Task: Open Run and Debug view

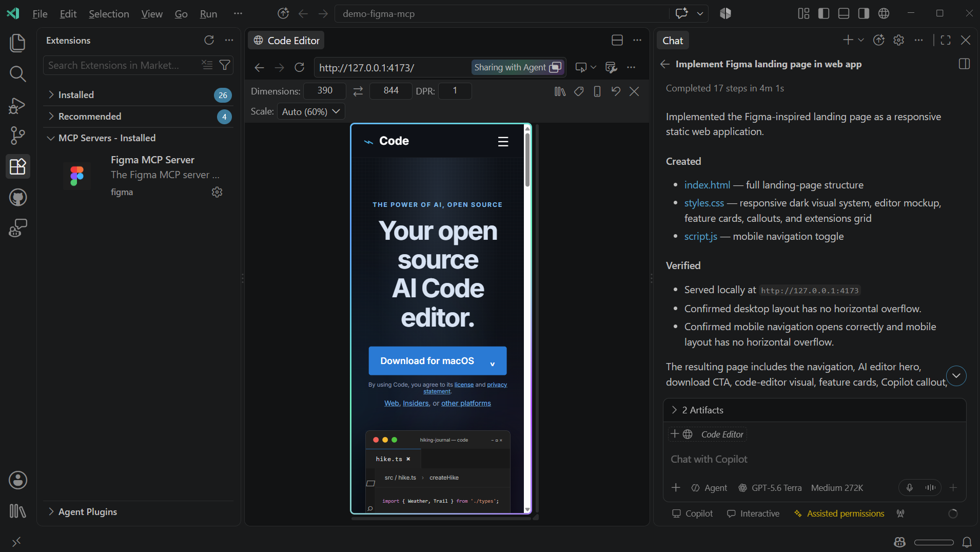Action: pyautogui.click(x=17, y=105)
